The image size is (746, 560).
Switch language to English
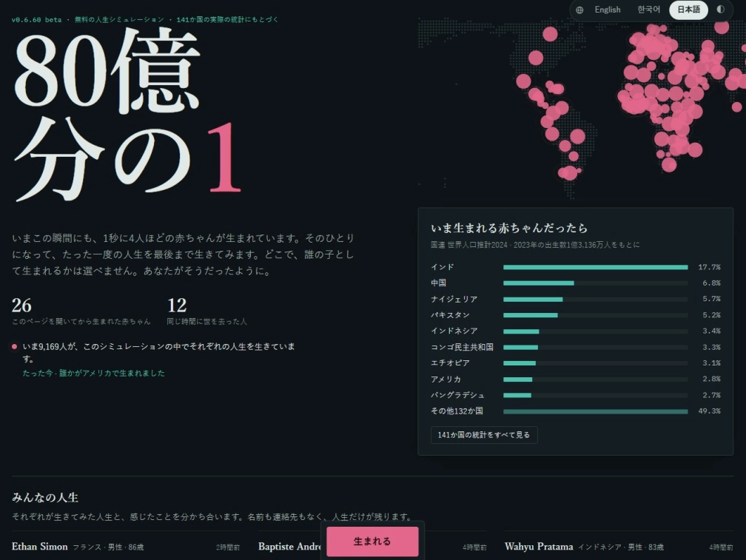608,10
